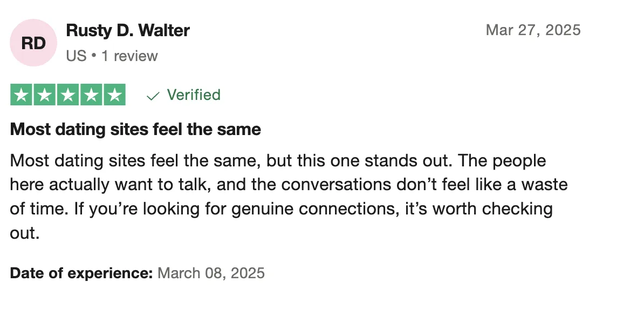Click the review line ending 'The people'
Viewport: 644px width, 309px height.
coord(278,161)
